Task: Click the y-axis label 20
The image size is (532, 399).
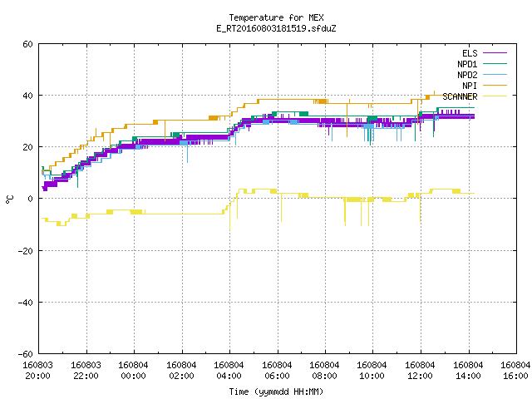Action: [x=27, y=147]
